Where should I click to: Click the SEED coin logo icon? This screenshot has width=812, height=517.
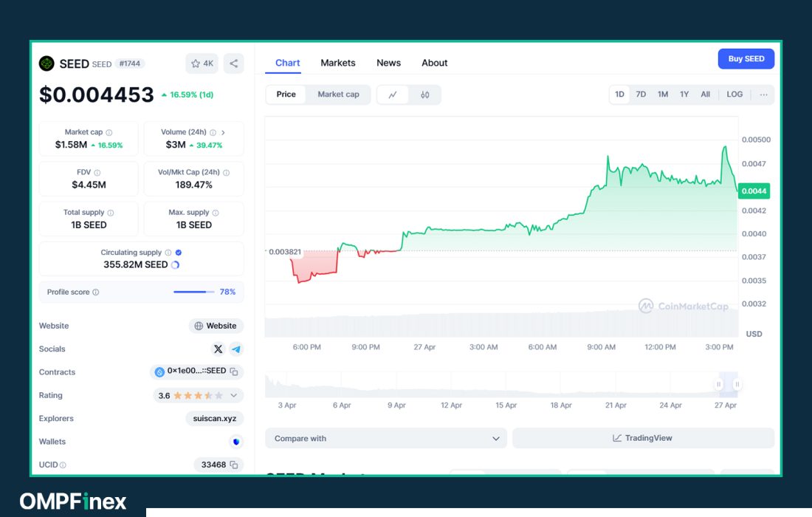click(47, 64)
